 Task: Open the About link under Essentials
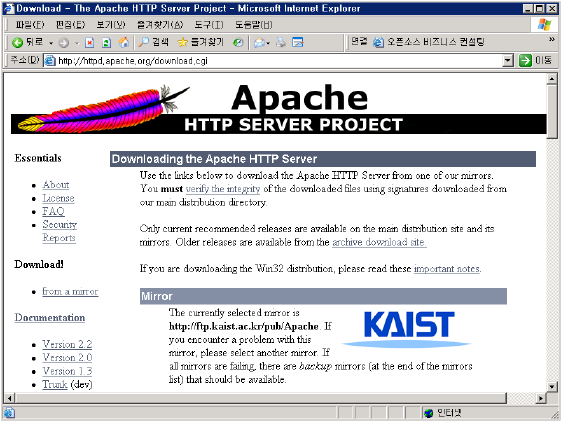coord(56,185)
